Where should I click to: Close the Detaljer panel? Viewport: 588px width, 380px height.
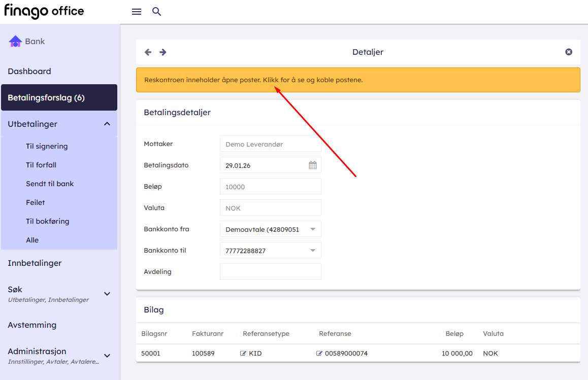tap(569, 52)
